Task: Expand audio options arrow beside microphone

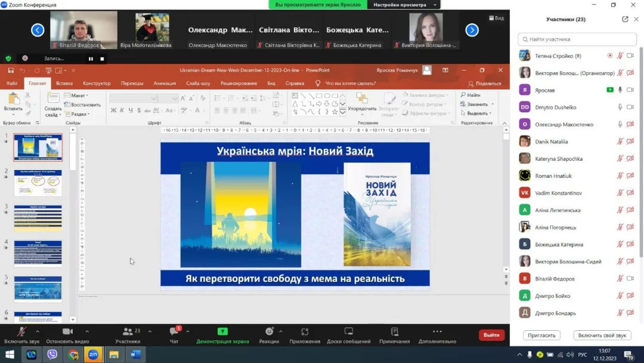Action: click(x=38, y=331)
